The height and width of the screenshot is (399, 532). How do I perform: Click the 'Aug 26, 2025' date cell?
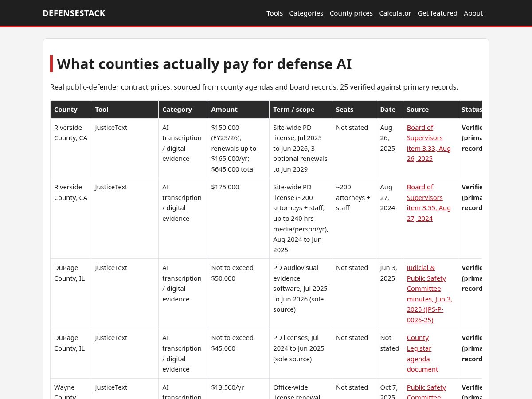(390, 149)
